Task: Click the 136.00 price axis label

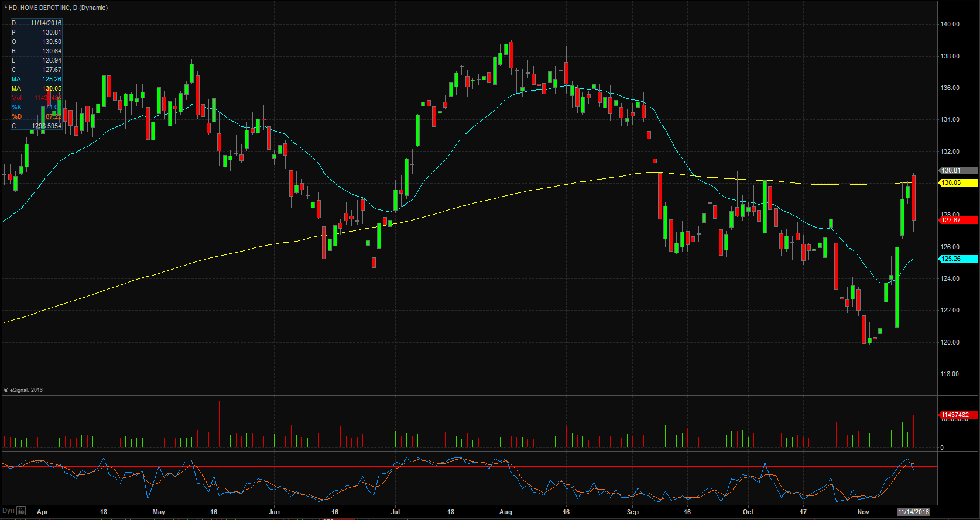Action: pyautogui.click(x=950, y=88)
